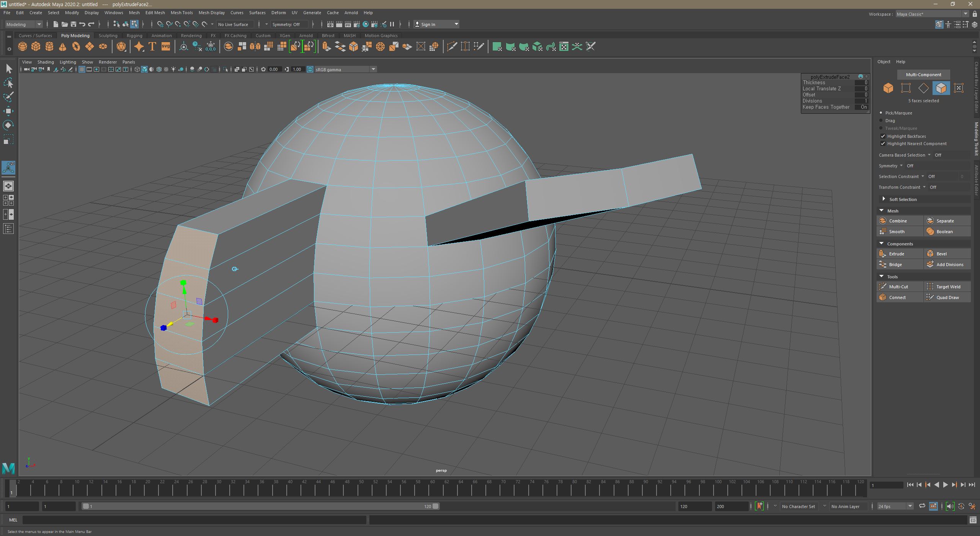Expand the Soft Selection section

884,199
